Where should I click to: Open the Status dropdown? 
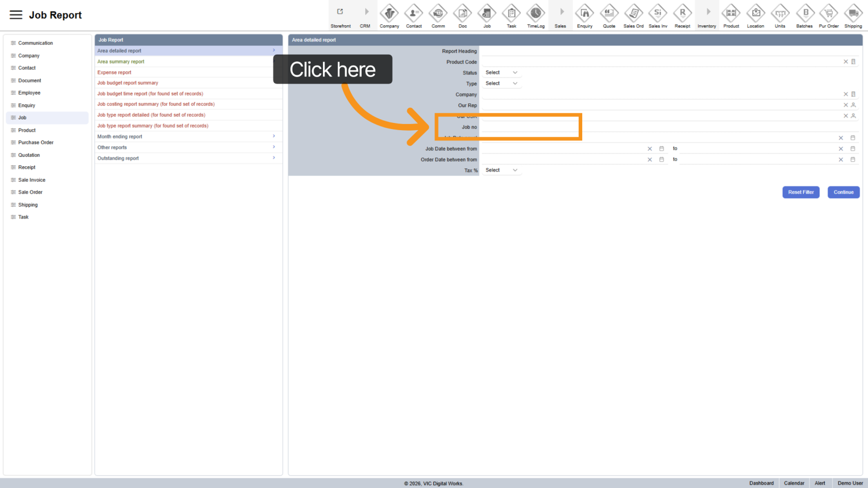point(501,73)
